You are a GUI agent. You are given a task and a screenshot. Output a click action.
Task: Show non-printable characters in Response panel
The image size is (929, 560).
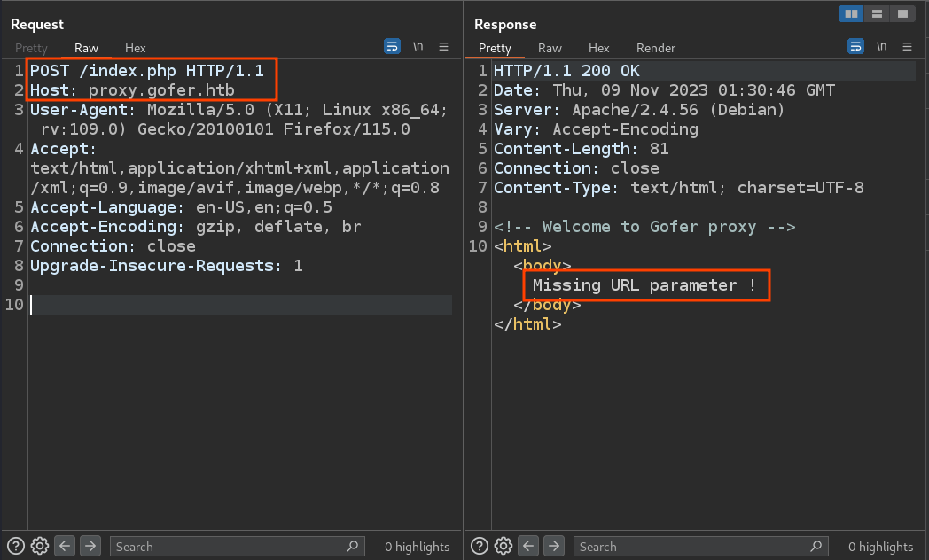tap(882, 47)
